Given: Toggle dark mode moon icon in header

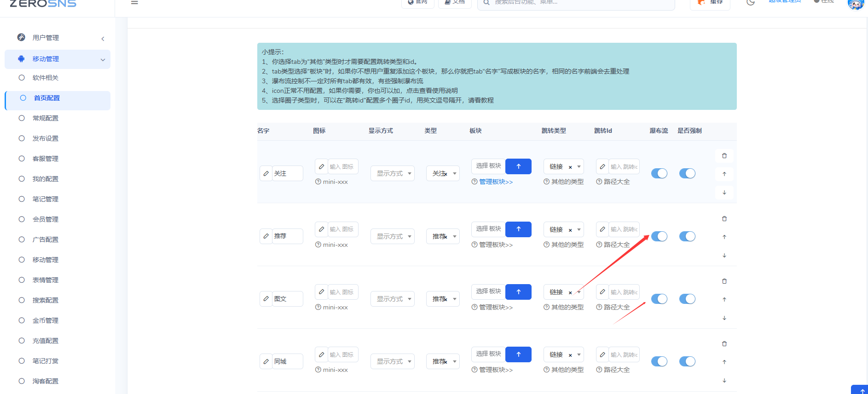Looking at the screenshot, I should coord(751,2).
